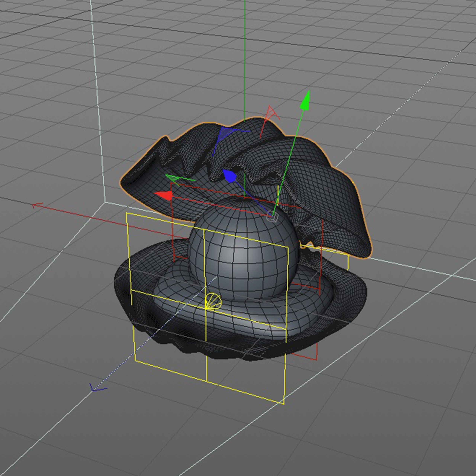This screenshot has height=476, width=476.
Task: Click the gizmo center origin handle
Action: tap(273, 217)
